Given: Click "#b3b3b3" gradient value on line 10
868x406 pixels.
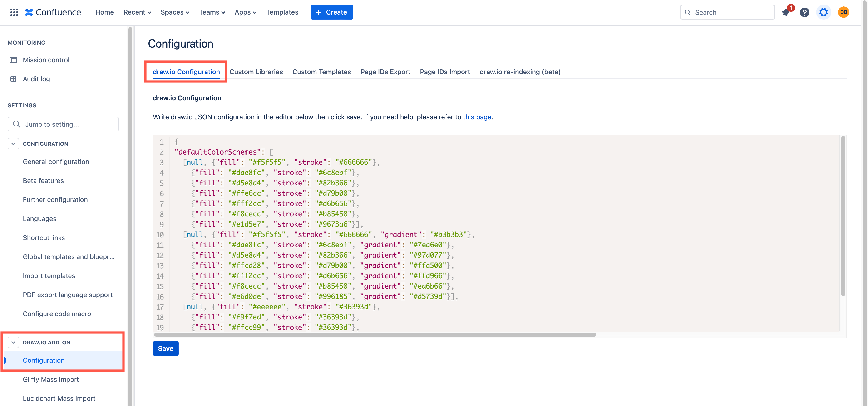Looking at the screenshot, I should click(x=449, y=234).
